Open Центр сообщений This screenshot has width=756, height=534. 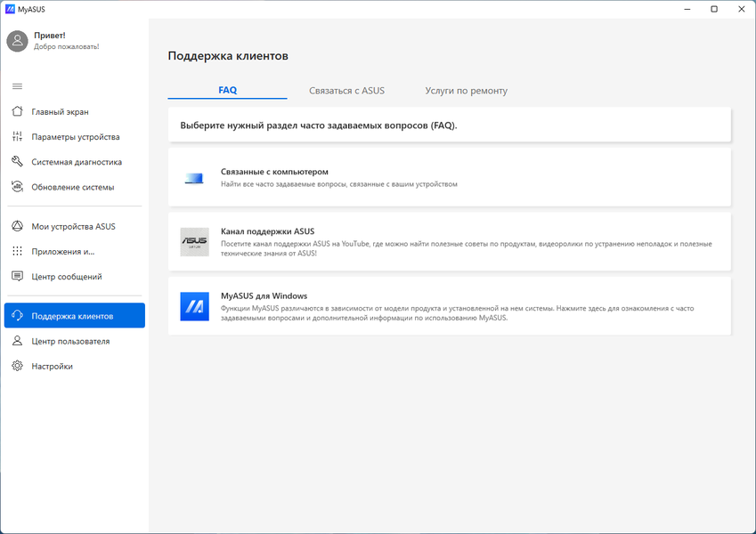pyautogui.click(x=75, y=277)
